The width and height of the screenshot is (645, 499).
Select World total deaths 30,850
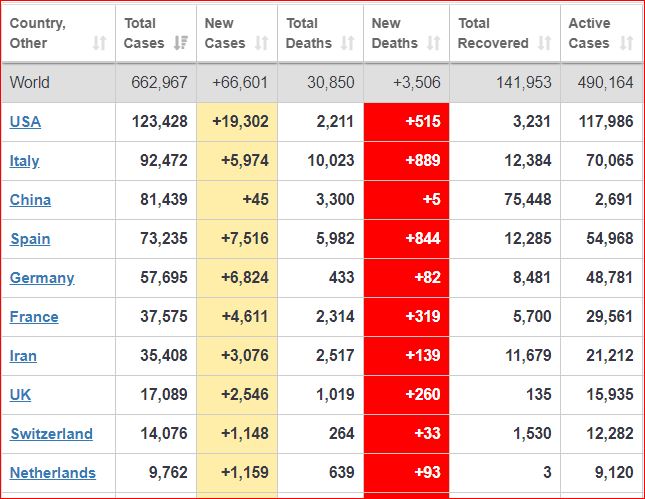click(x=331, y=82)
